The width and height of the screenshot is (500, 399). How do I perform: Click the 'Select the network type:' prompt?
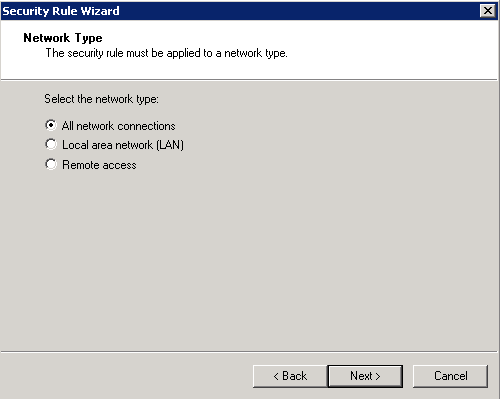(x=101, y=99)
